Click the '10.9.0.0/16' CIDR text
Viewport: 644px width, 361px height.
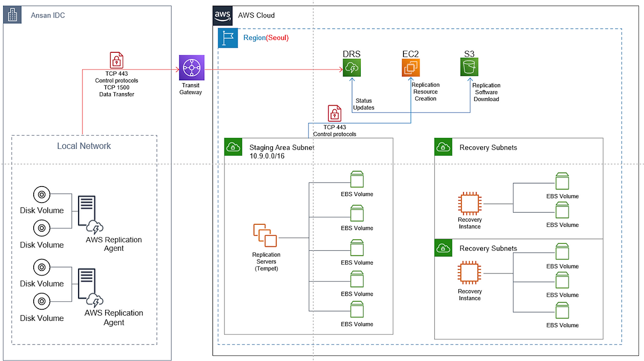267,156
